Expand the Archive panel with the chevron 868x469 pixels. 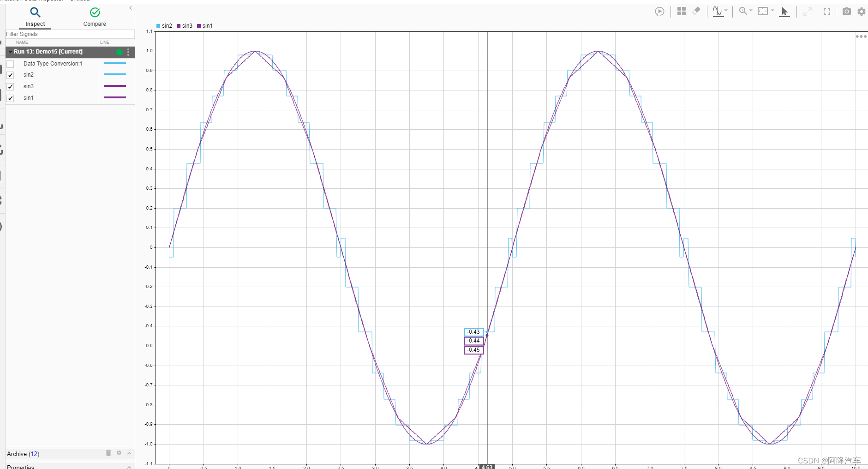tap(129, 453)
